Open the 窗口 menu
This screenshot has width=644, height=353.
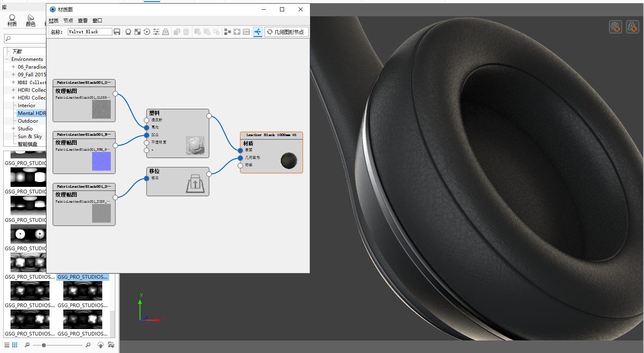pos(97,21)
